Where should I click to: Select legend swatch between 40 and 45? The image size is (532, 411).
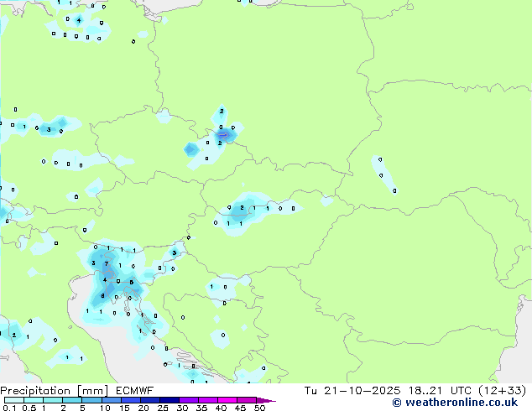[227, 400]
